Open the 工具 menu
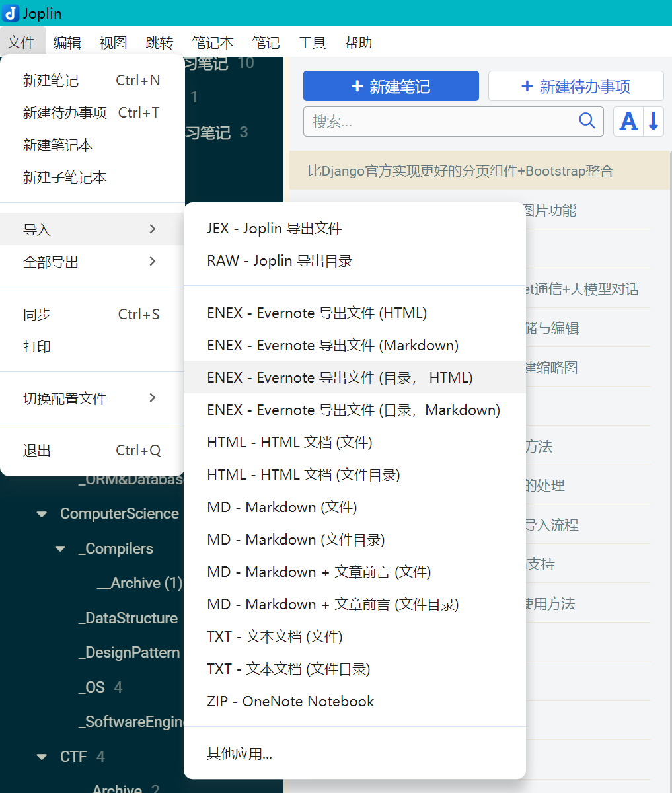 [x=313, y=42]
